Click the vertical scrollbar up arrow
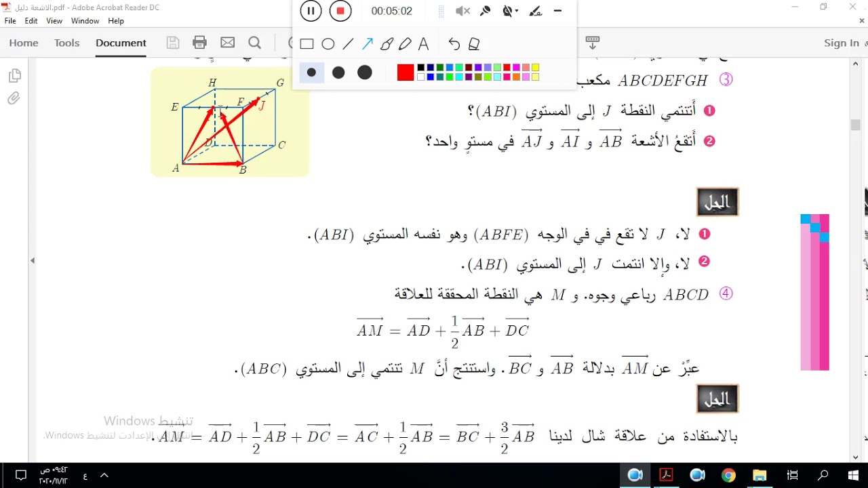This screenshot has height=488, width=868. [856, 62]
